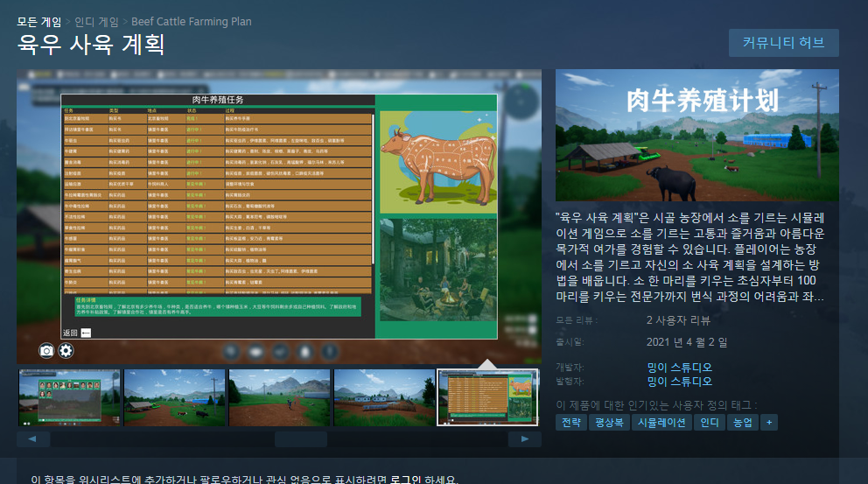Open developer link 밍이 스튜디오
The width and height of the screenshot is (868, 484).
pos(679,367)
